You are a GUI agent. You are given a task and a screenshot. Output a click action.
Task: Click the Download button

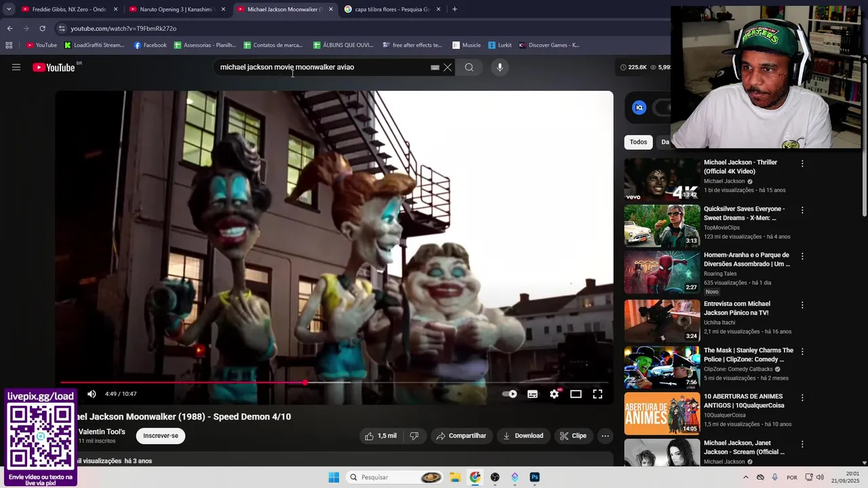coord(523,436)
